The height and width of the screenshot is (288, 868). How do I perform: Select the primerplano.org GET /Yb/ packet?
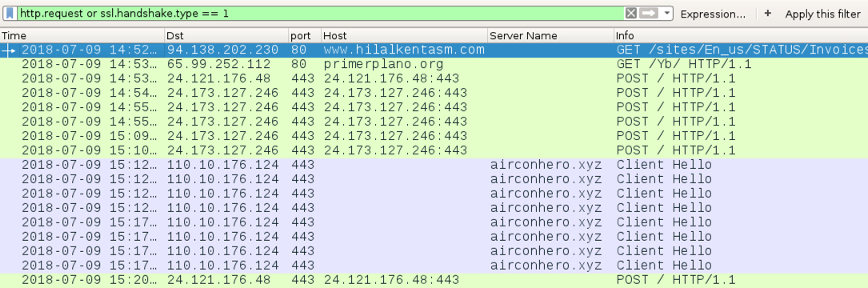[434, 64]
